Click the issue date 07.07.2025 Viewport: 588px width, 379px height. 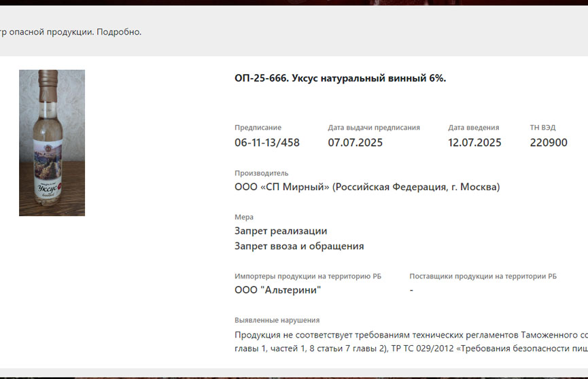tap(355, 143)
